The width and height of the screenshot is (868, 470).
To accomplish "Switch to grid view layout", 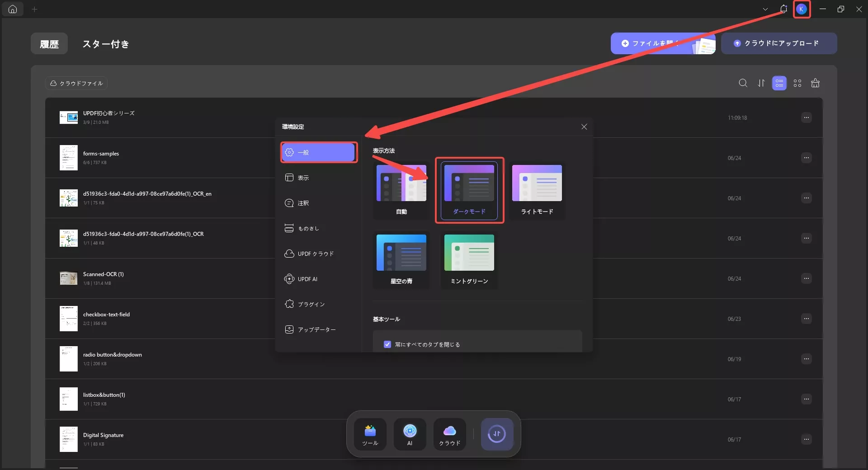I will tap(797, 83).
